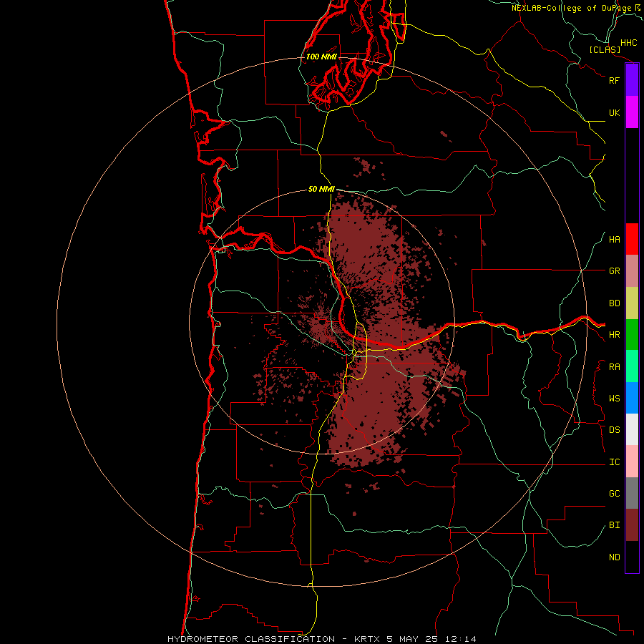Click the 50 NMI range ring label
This screenshot has height=644, width=644.
(321, 189)
